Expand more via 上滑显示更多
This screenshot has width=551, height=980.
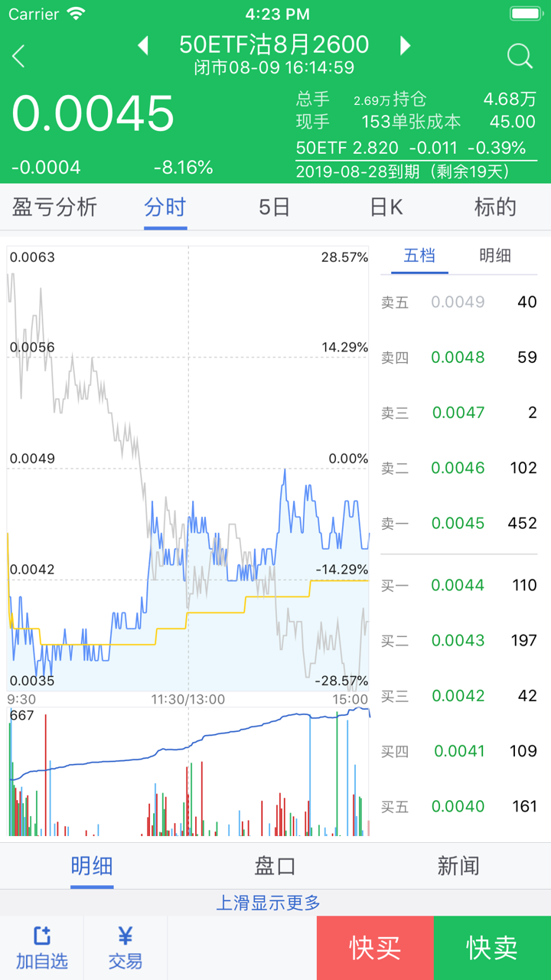275,903
